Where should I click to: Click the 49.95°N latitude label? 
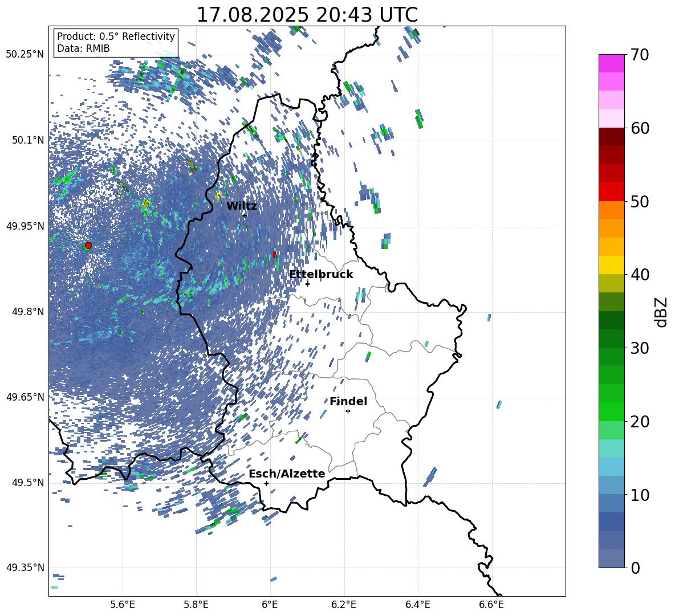[25, 226]
